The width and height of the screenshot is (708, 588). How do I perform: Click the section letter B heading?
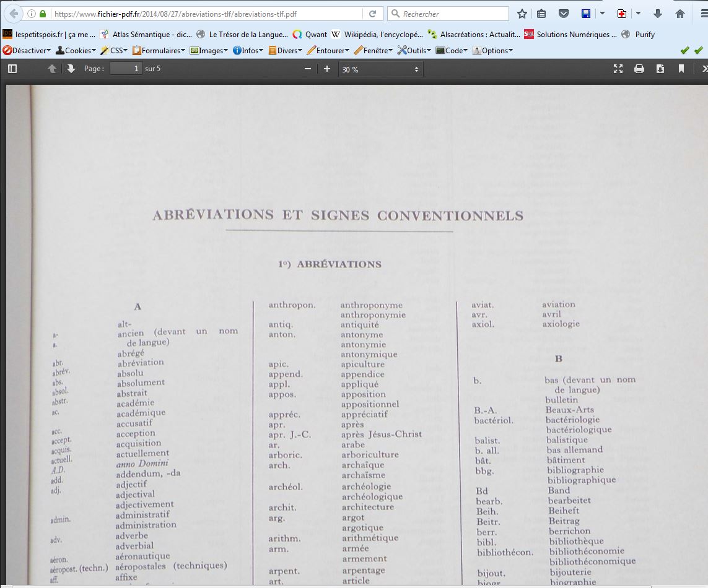pos(559,359)
